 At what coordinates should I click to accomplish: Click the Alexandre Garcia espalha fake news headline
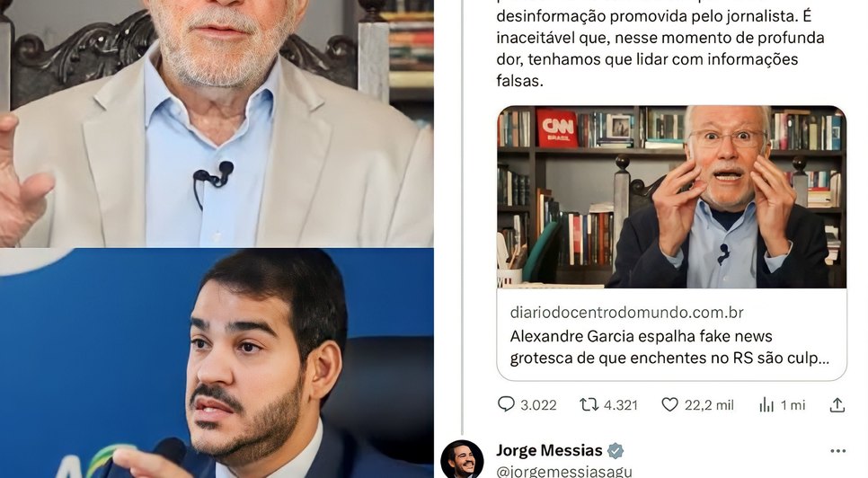(x=669, y=347)
